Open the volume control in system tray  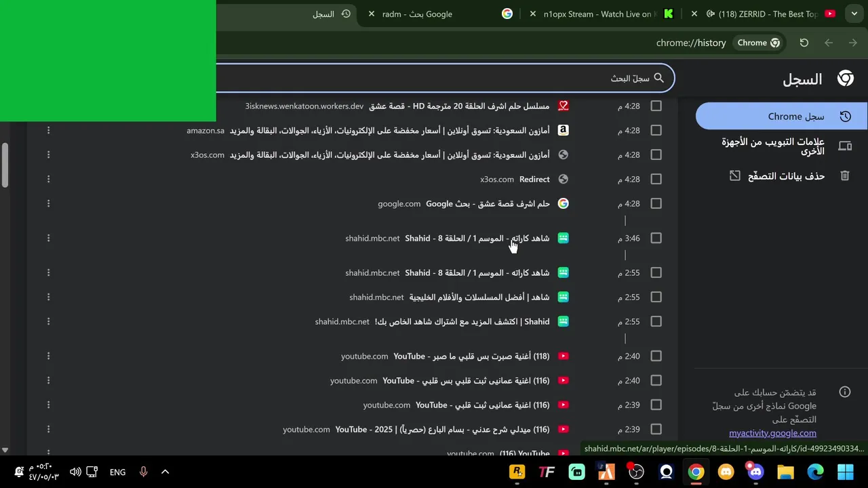coord(75,472)
